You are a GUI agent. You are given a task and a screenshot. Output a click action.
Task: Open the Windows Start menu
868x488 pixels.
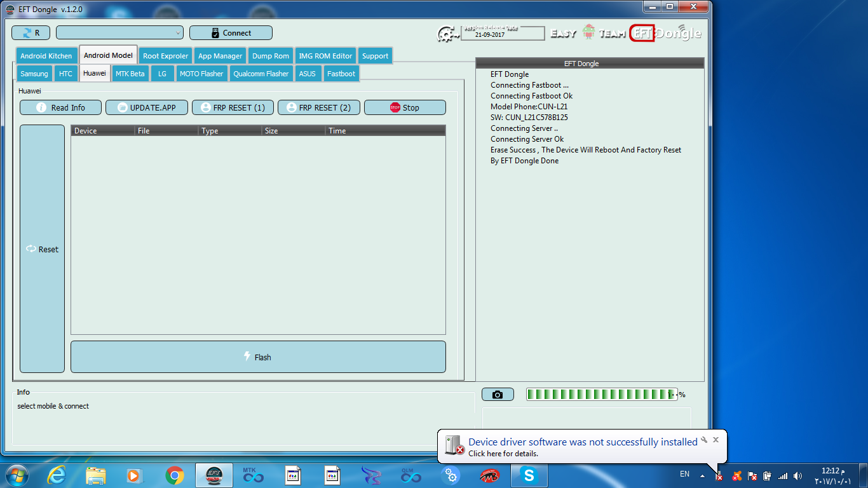tap(17, 475)
